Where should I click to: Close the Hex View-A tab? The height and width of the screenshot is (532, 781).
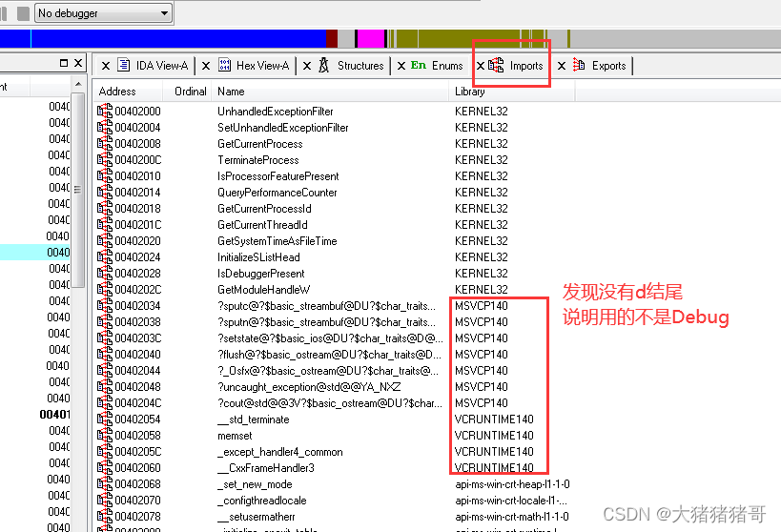point(206,66)
